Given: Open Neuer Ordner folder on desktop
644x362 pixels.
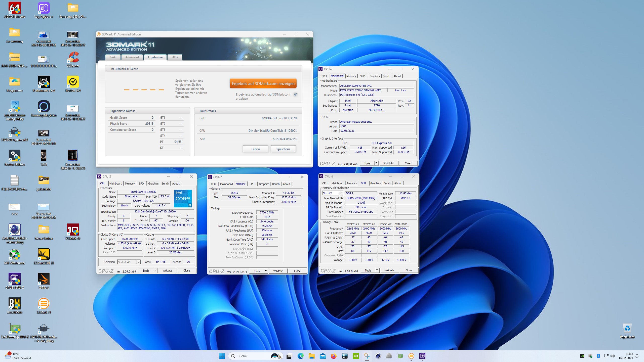Looking at the screenshot, I should point(44,232).
